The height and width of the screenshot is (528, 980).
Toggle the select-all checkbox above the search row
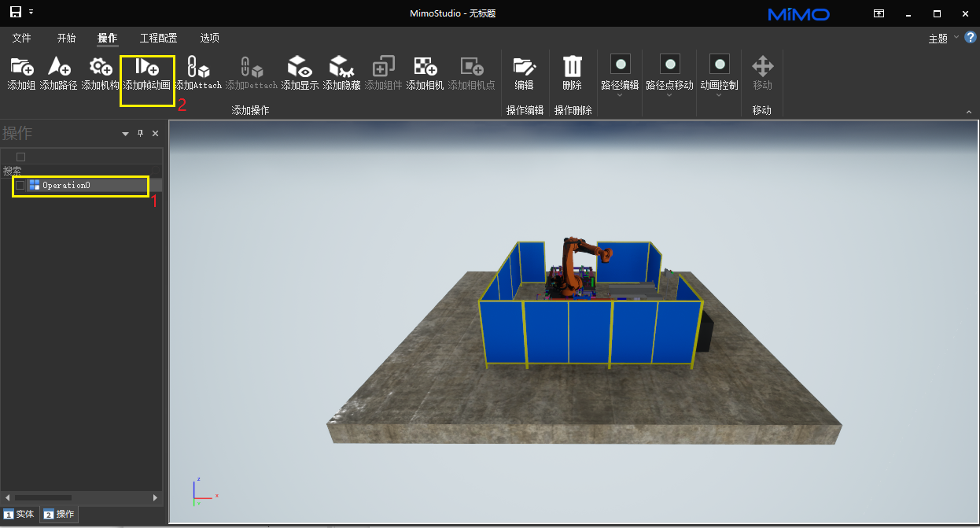(20, 157)
